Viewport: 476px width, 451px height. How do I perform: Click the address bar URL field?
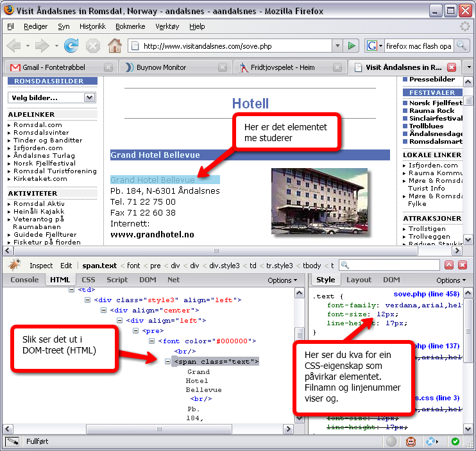click(x=231, y=46)
